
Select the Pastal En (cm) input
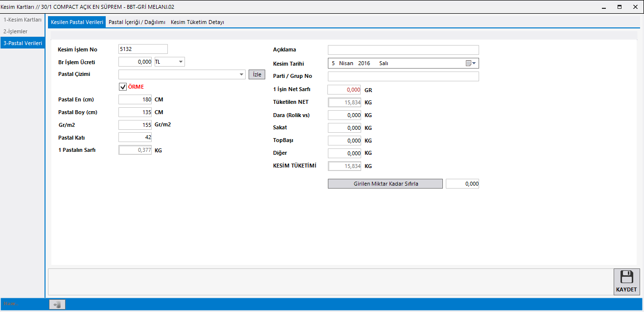[x=135, y=99]
